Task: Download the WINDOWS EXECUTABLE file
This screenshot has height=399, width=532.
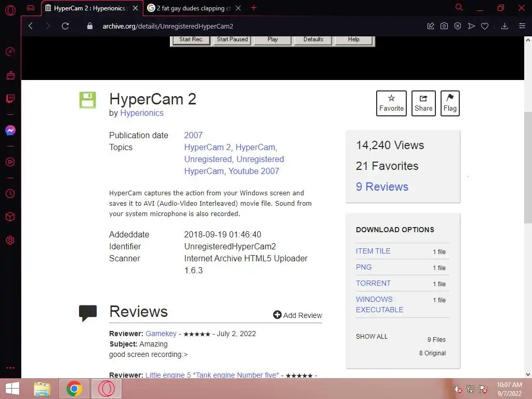Action: click(379, 304)
